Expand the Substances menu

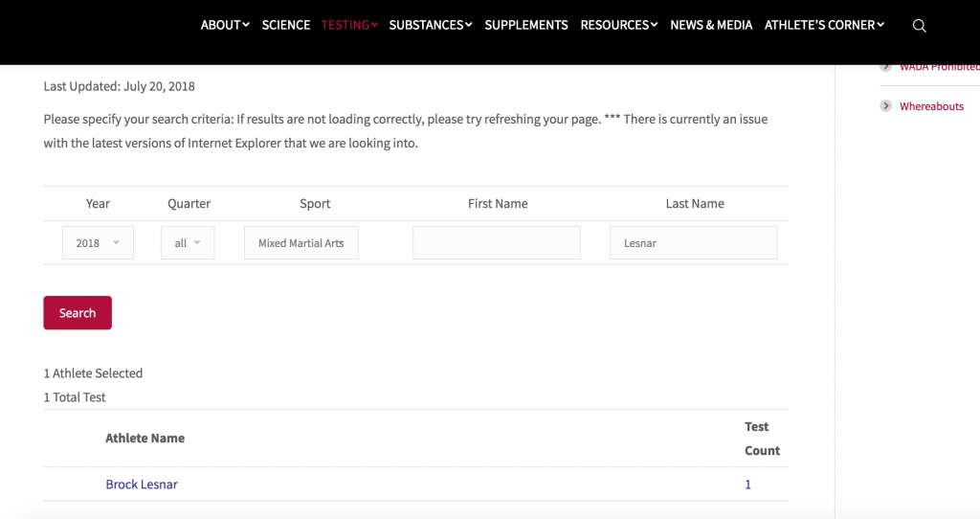pos(431,25)
